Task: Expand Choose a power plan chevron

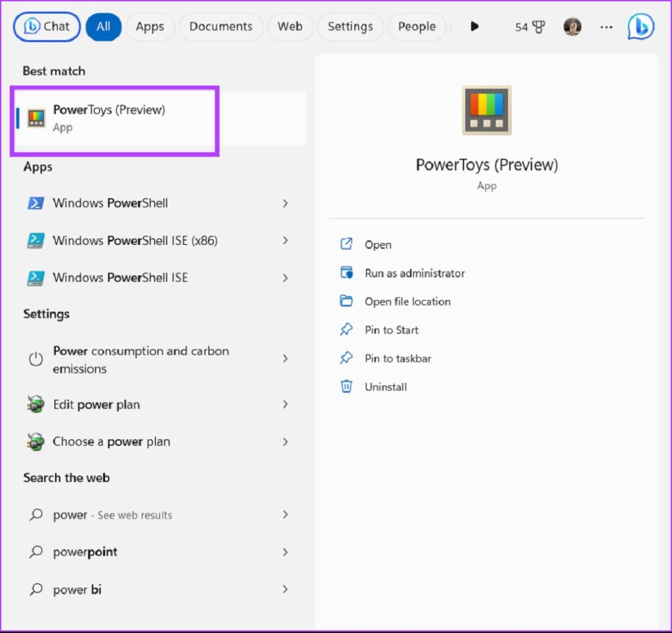Action: click(x=285, y=442)
